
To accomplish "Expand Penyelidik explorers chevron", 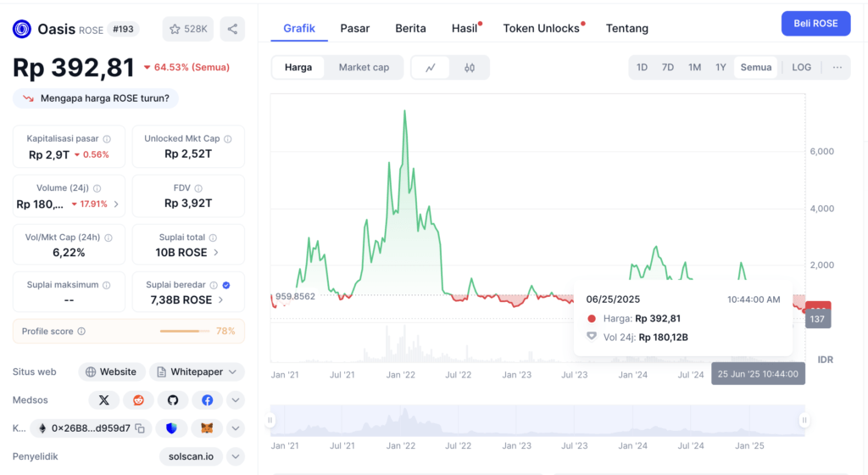I will (x=236, y=456).
